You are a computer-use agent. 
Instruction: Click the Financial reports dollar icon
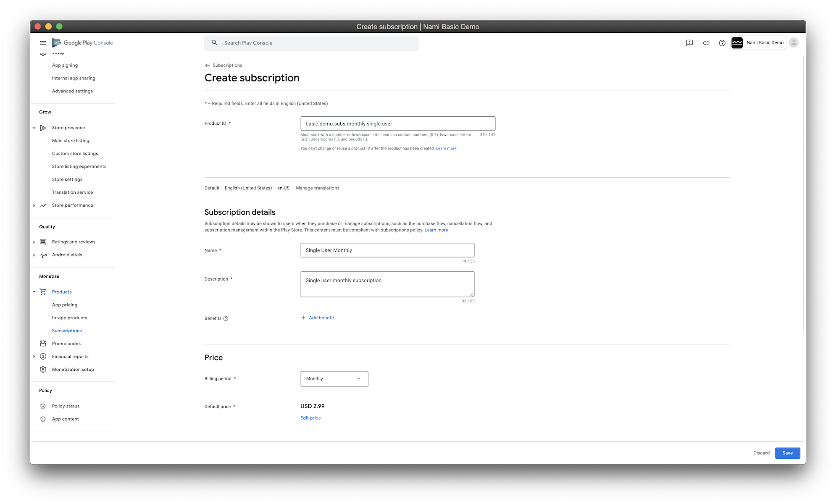[x=43, y=357]
